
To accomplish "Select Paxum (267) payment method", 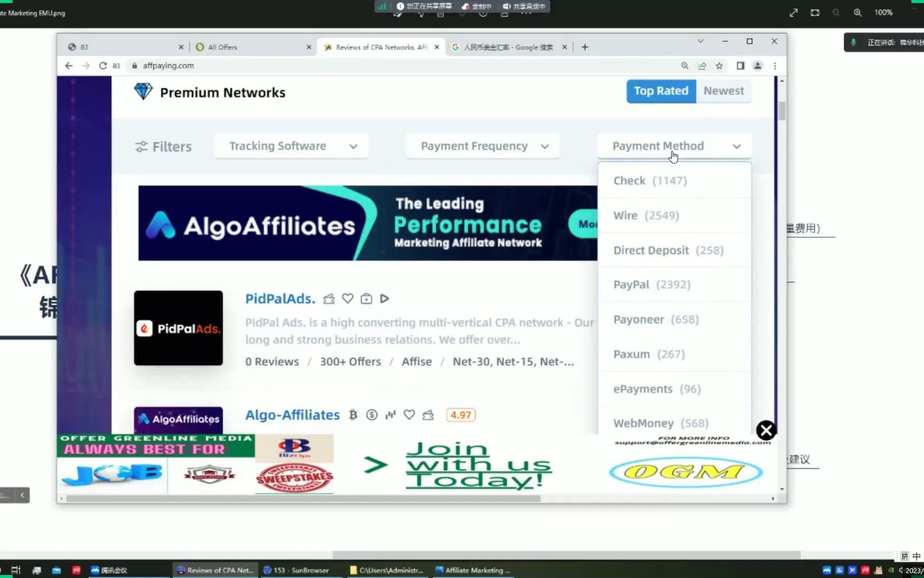I will [674, 354].
